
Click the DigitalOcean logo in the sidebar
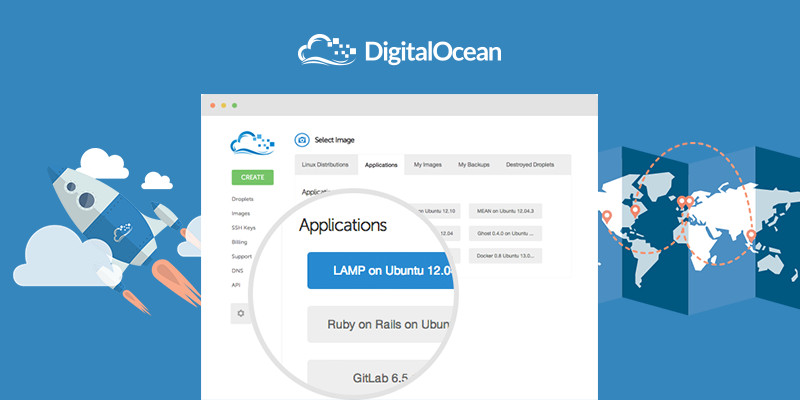(252, 143)
